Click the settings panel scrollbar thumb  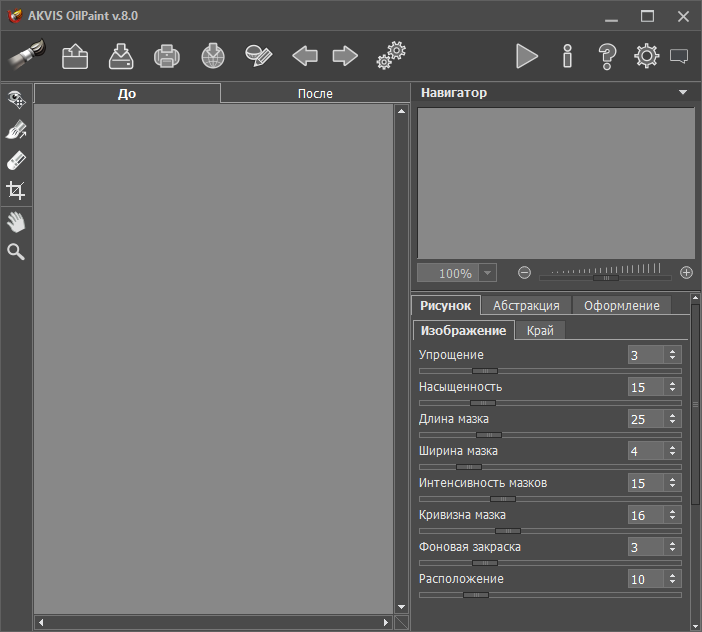click(695, 405)
